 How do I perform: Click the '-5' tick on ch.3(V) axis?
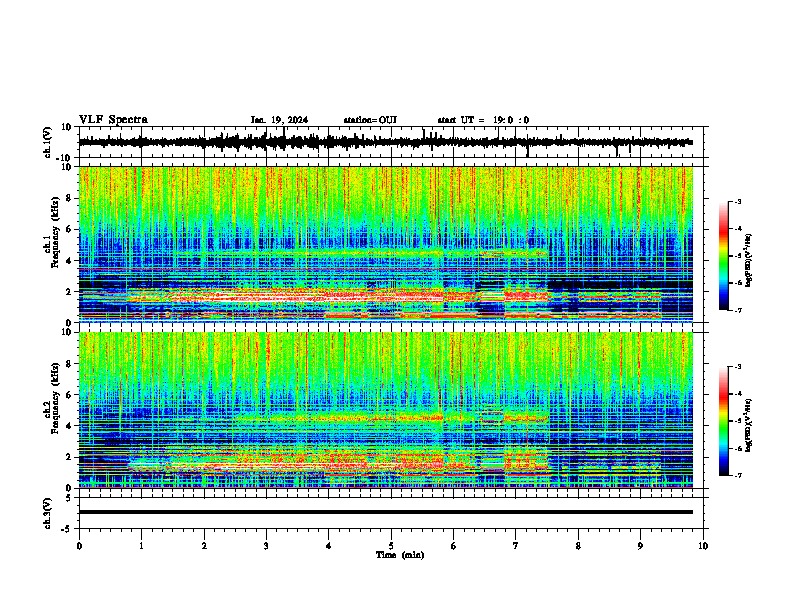pos(67,529)
